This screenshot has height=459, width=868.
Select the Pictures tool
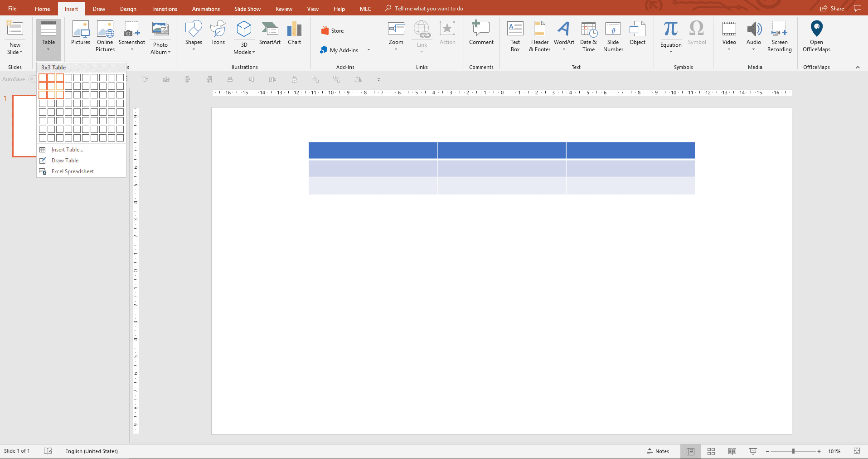(x=80, y=36)
